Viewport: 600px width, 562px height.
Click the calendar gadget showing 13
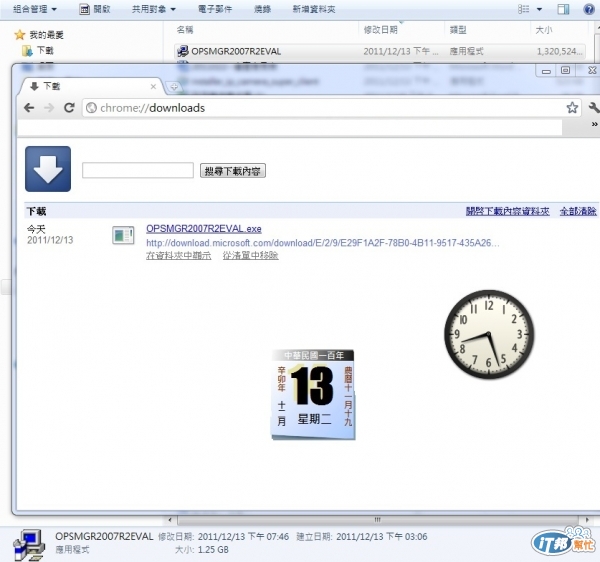tap(313, 395)
